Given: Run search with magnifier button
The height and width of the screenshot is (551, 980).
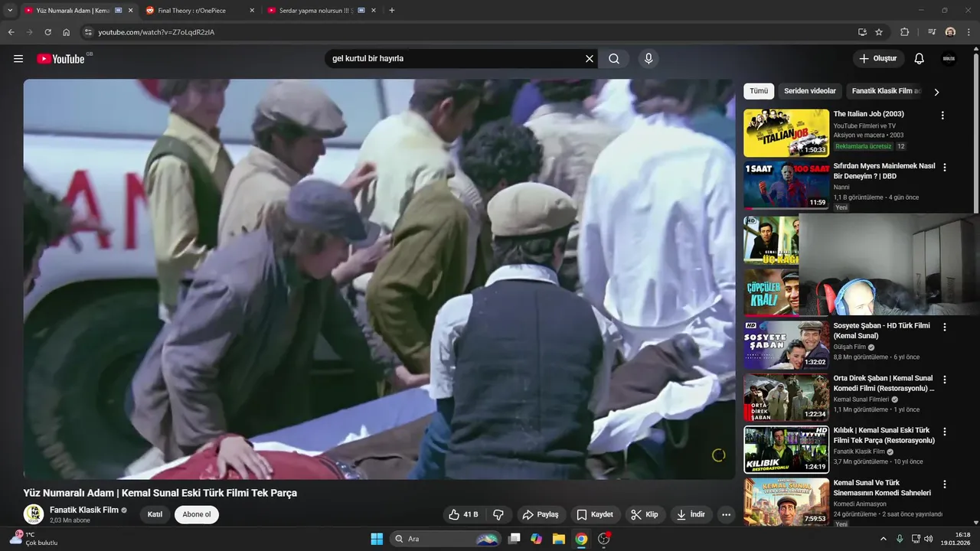Looking at the screenshot, I should pyautogui.click(x=614, y=59).
